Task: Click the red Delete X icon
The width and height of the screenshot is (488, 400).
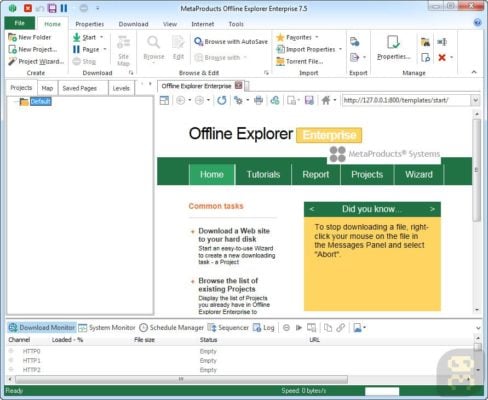Action: click(442, 57)
